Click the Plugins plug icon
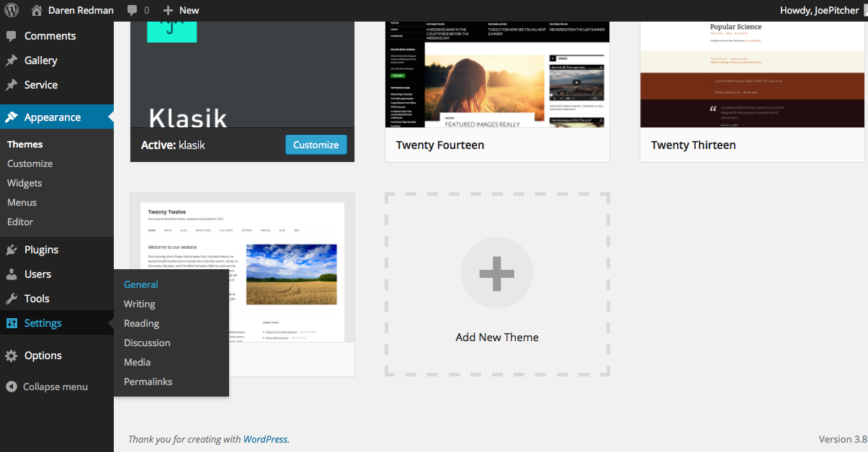This screenshot has height=452, width=868. (12, 250)
